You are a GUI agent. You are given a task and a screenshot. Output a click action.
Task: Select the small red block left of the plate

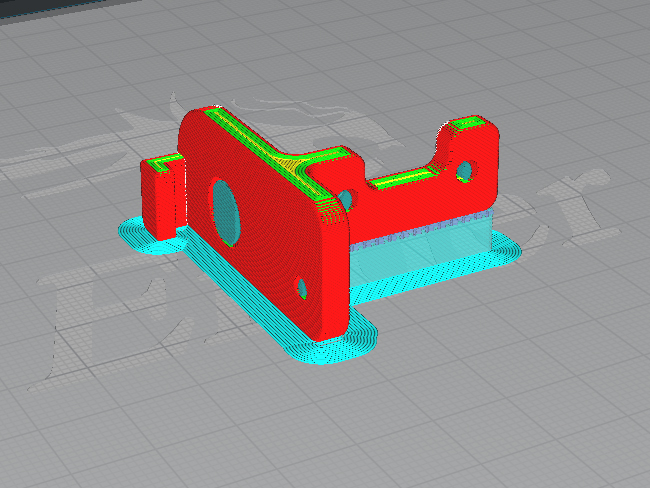pos(162,197)
